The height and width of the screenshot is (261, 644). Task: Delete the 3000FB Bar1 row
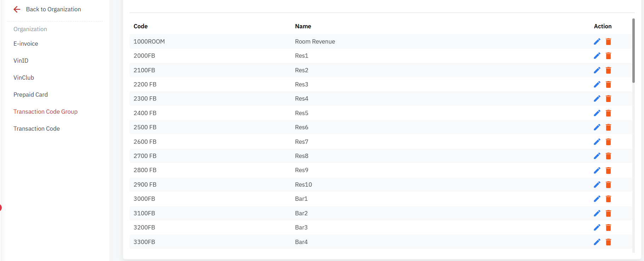[x=608, y=199]
